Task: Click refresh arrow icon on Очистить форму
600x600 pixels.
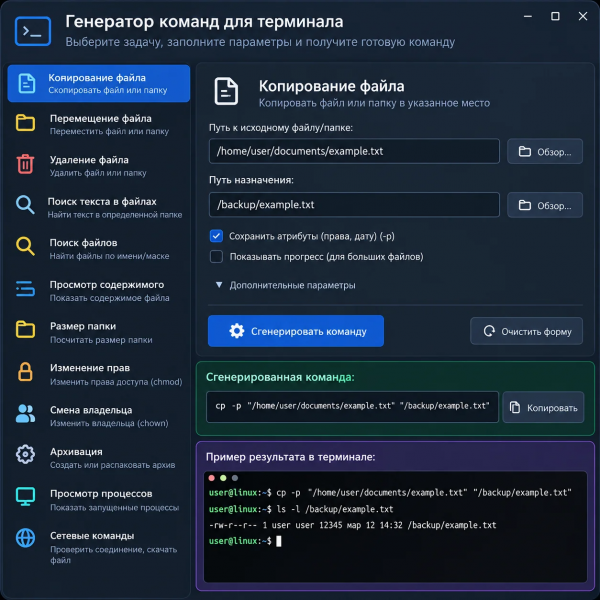Action: pos(489,331)
